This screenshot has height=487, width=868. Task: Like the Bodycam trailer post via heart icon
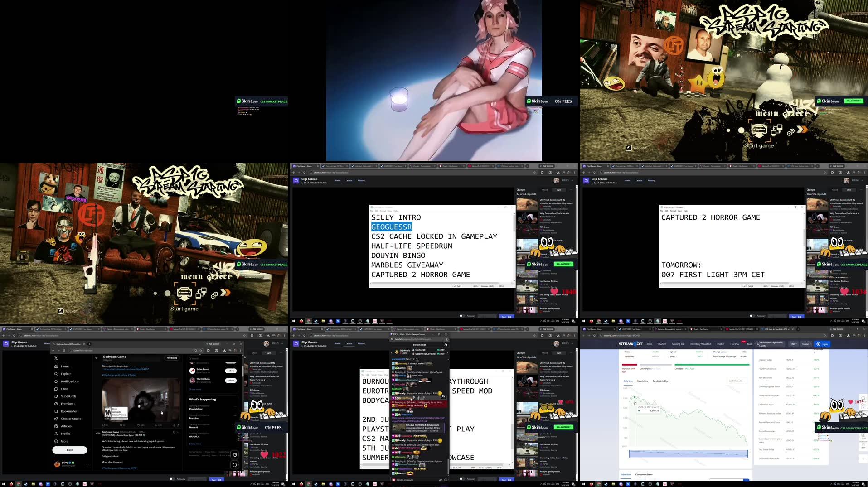138,425
